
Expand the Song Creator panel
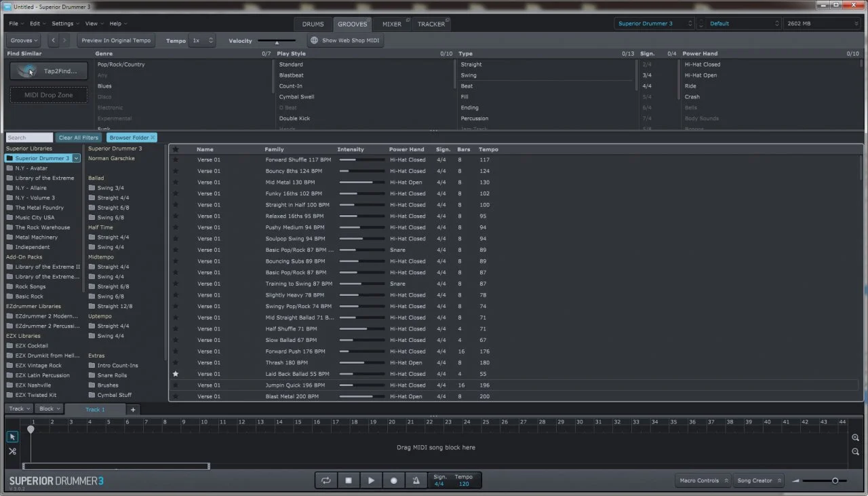pos(759,480)
